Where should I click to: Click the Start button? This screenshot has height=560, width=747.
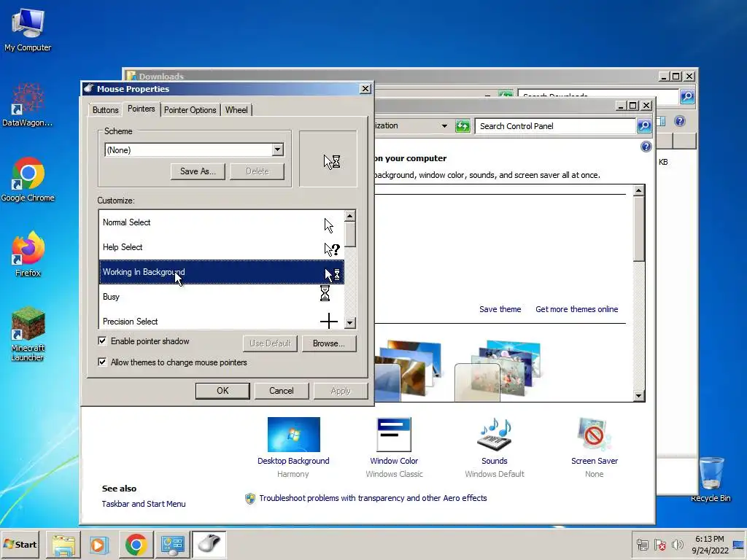click(20, 544)
